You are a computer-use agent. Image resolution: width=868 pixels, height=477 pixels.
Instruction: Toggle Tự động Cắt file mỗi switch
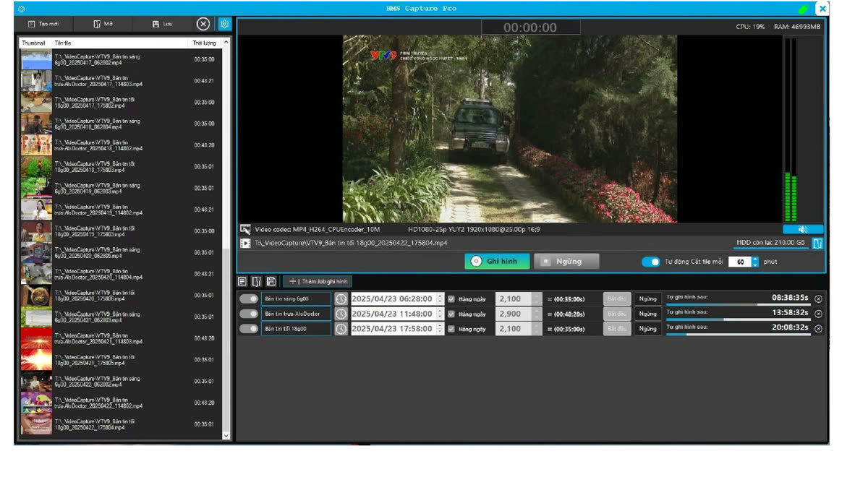pyautogui.click(x=651, y=262)
